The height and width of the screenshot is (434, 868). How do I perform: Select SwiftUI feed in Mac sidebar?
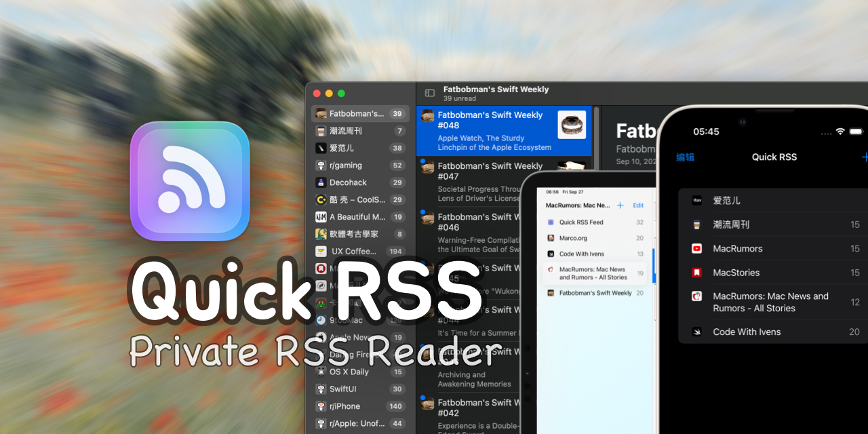click(360, 389)
